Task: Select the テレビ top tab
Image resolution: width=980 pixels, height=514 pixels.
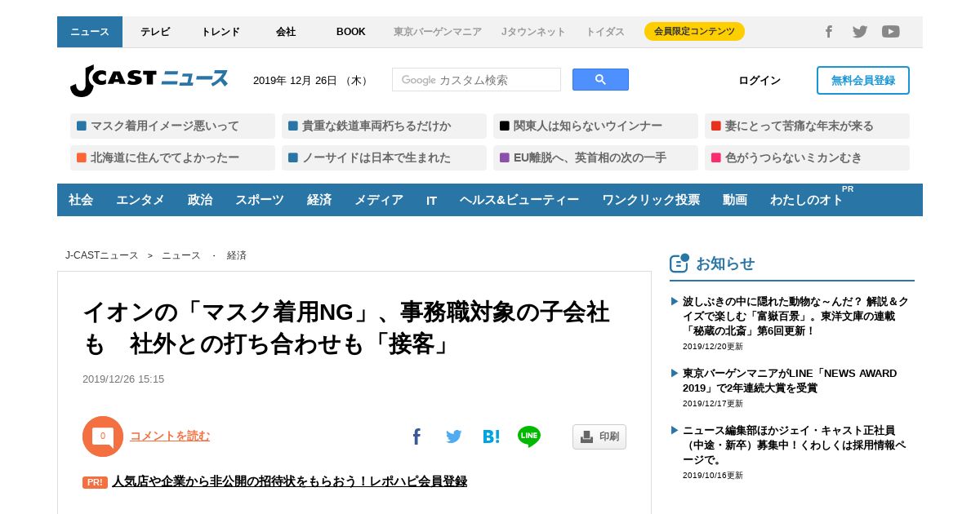Action: 155,32
